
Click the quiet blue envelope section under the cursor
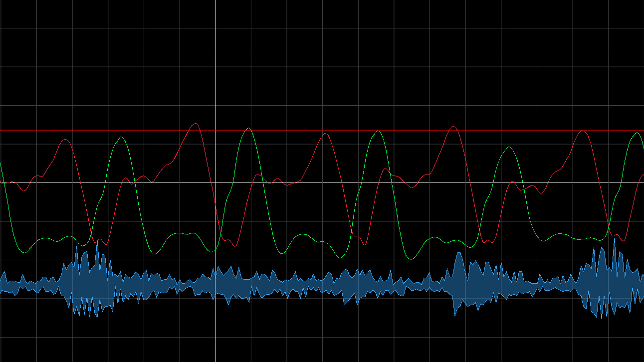coord(215,283)
